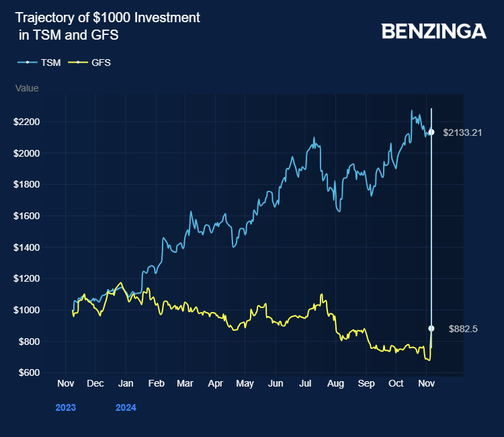Click the Oct x-axis tick label
The width and height of the screenshot is (504, 437).
point(396,383)
